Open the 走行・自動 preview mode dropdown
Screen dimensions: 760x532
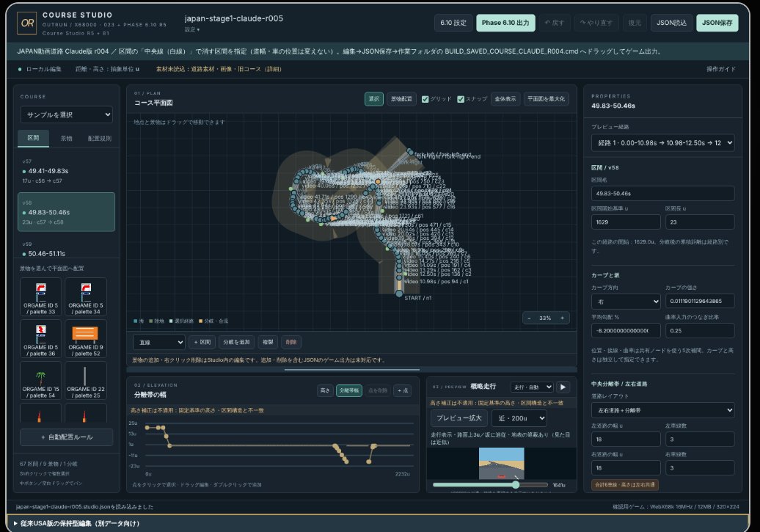(x=532, y=387)
